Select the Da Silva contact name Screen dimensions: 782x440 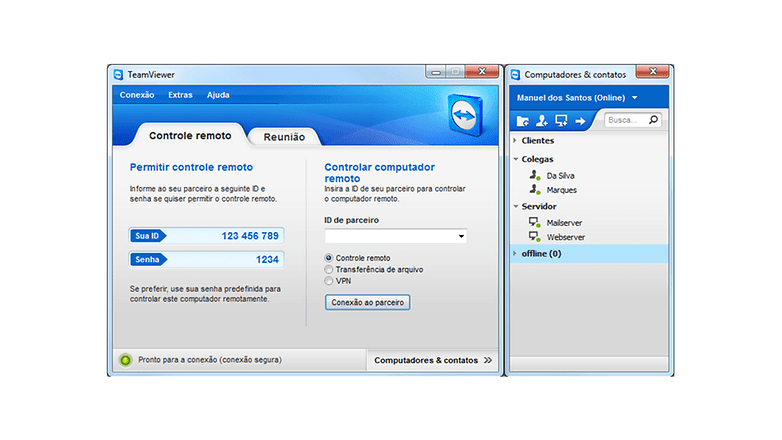[561, 176]
